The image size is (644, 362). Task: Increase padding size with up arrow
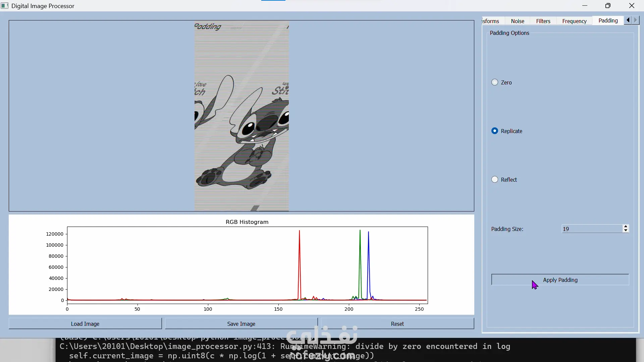point(626,227)
